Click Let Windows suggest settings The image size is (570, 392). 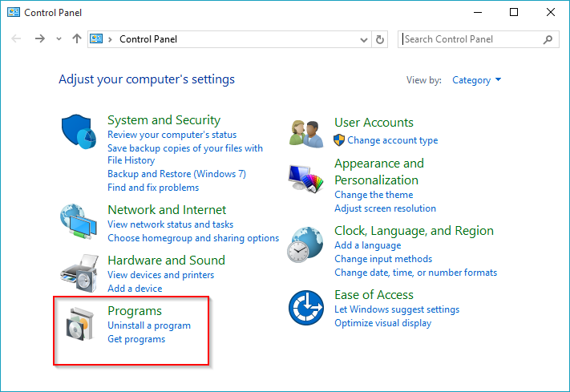coord(397,309)
